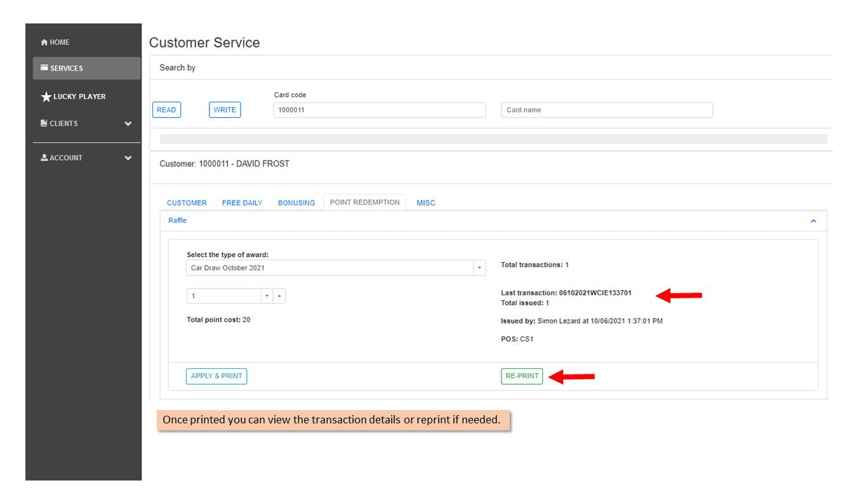Viewport: 864px width, 504px height.
Task: Click the home icon in sidebar
Action: pyautogui.click(x=44, y=43)
